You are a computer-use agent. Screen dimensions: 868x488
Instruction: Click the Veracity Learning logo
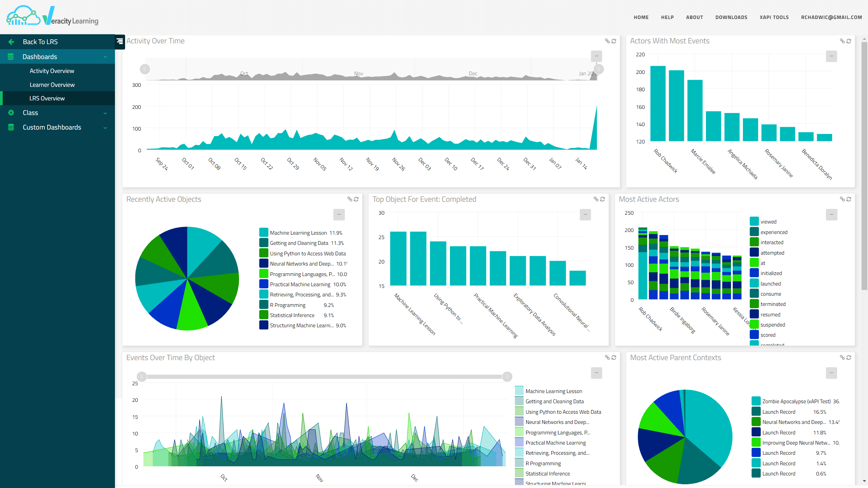tap(53, 16)
